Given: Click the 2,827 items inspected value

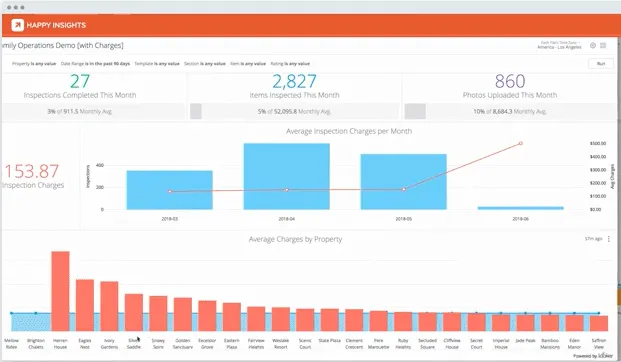Looking at the screenshot, I should [x=294, y=81].
